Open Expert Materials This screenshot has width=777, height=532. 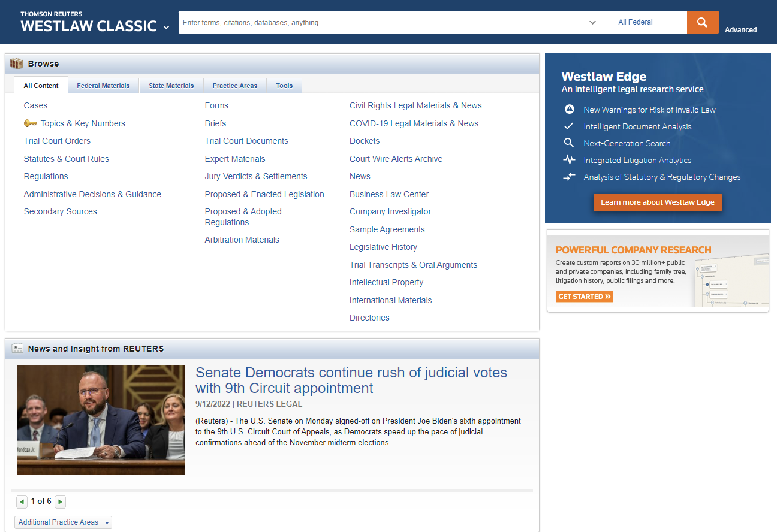[235, 159]
